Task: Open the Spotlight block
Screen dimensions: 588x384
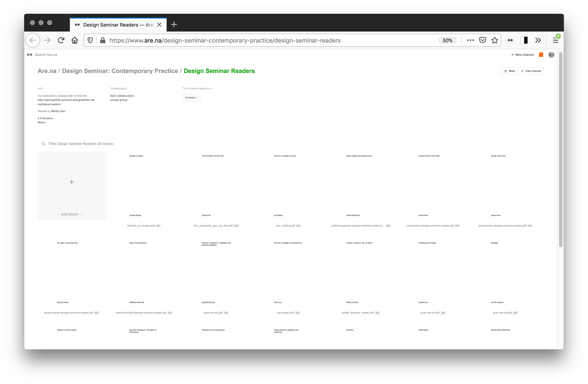Action: 506,273
